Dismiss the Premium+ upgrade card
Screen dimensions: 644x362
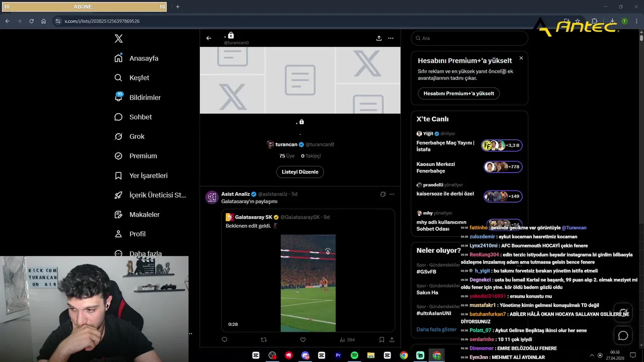click(521, 58)
